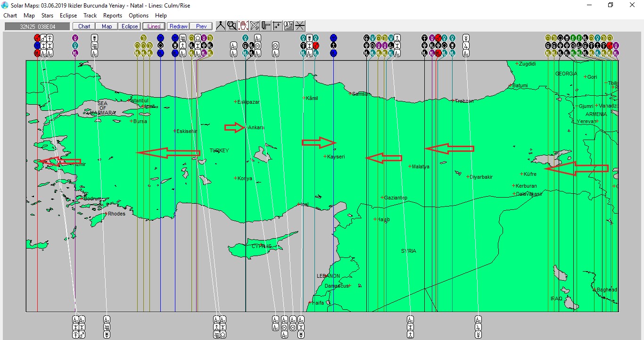Activate the red hand pan tool
This screenshot has height=340, width=644.
click(x=243, y=26)
